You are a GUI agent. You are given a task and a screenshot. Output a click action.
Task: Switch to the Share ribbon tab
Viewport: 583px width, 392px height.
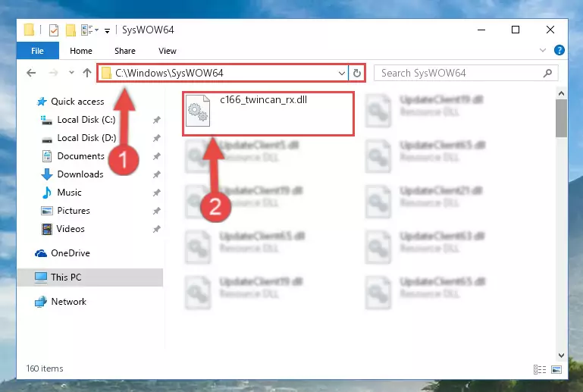[x=125, y=51]
